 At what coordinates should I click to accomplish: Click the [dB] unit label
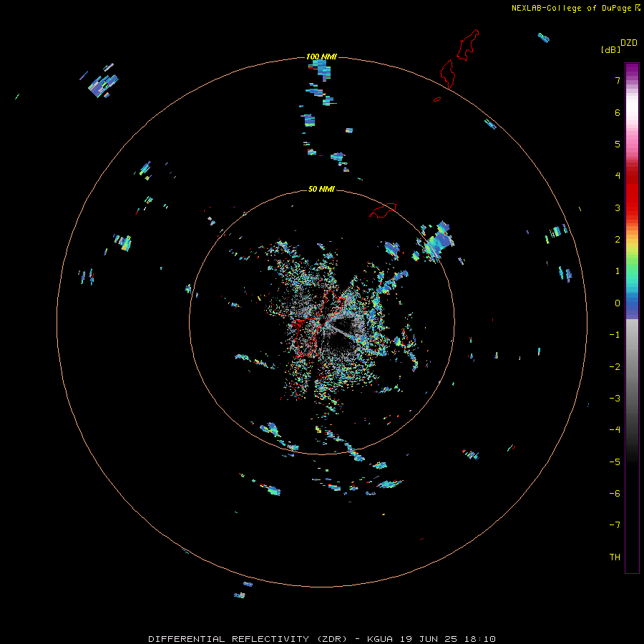click(x=610, y=49)
